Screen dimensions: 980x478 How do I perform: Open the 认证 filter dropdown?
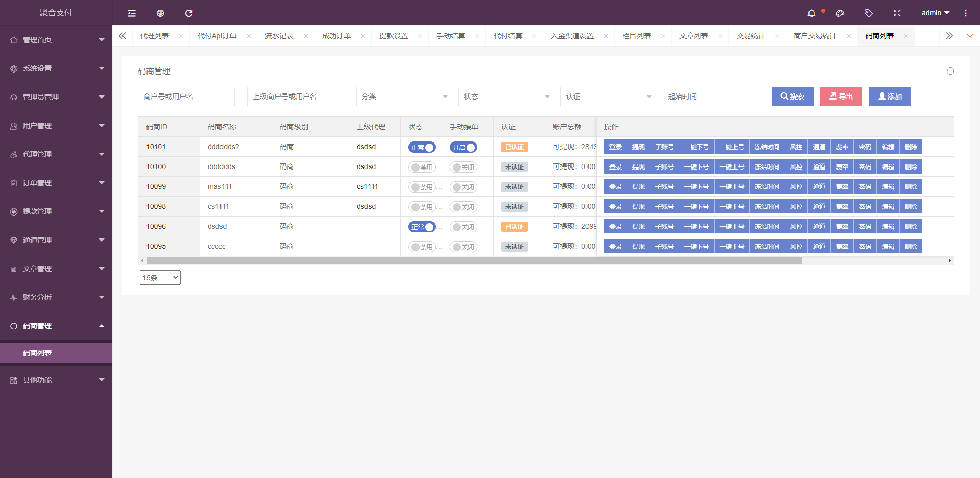pyautogui.click(x=609, y=97)
